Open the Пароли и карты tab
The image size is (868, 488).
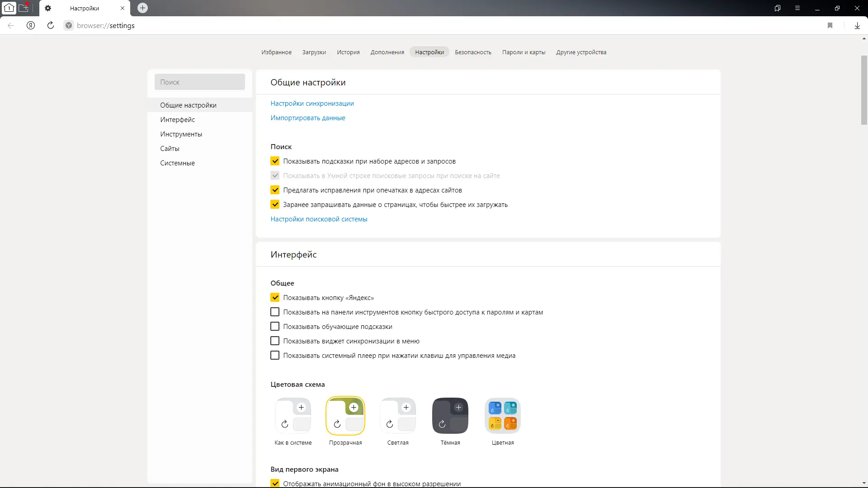click(524, 52)
